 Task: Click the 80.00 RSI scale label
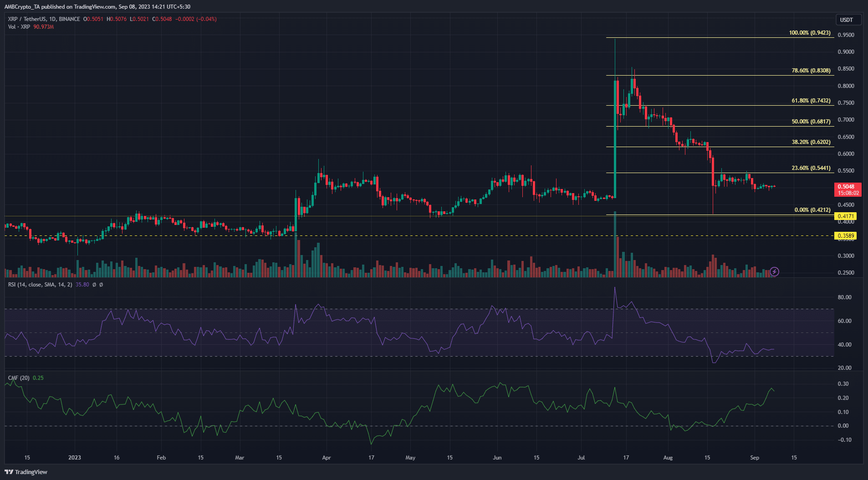(845, 297)
